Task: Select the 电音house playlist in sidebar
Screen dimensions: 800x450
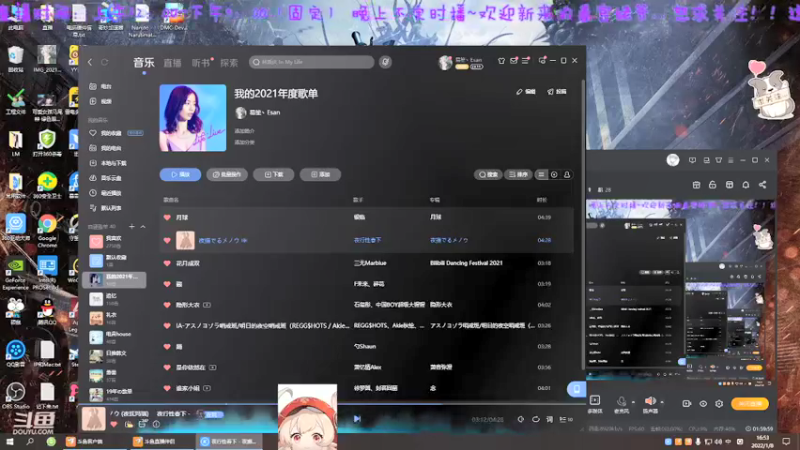Action: pyautogui.click(x=114, y=337)
